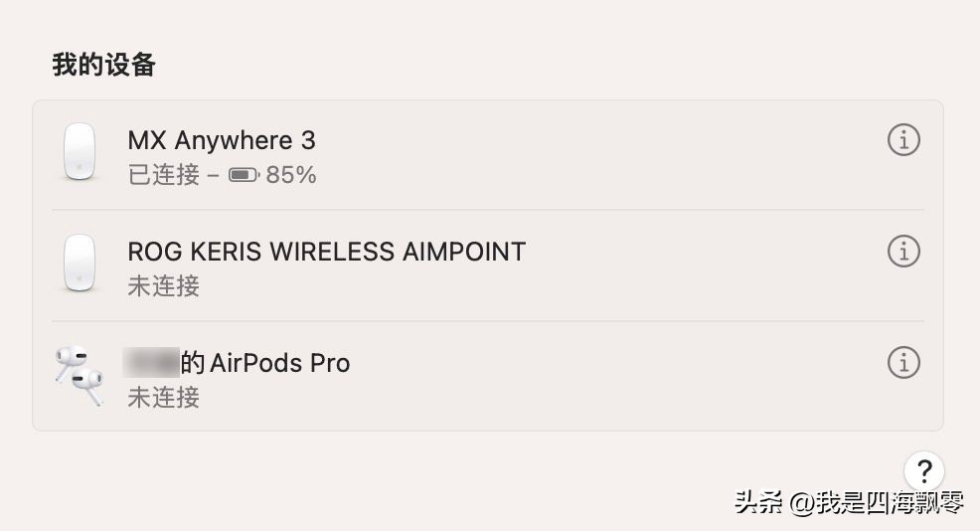Click the ROG KERIS mouse icon

point(80,264)
